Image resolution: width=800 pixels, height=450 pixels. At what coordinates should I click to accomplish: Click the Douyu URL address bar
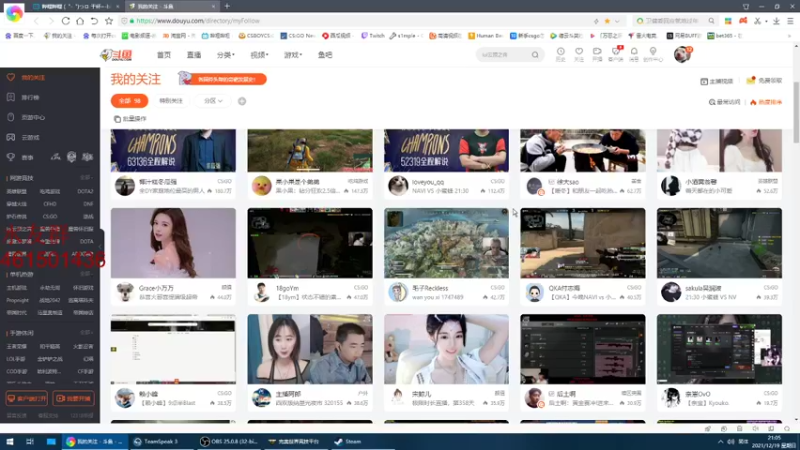pos(357,21)
